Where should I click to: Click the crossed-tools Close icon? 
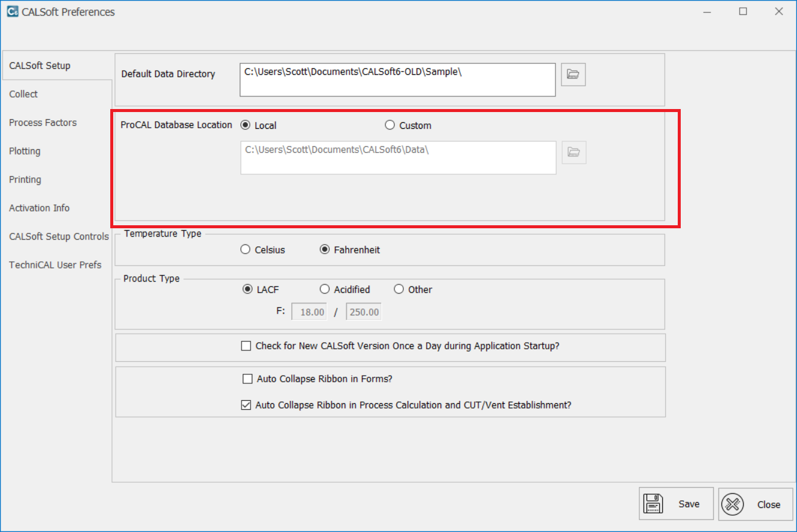(x=732, y=504)
